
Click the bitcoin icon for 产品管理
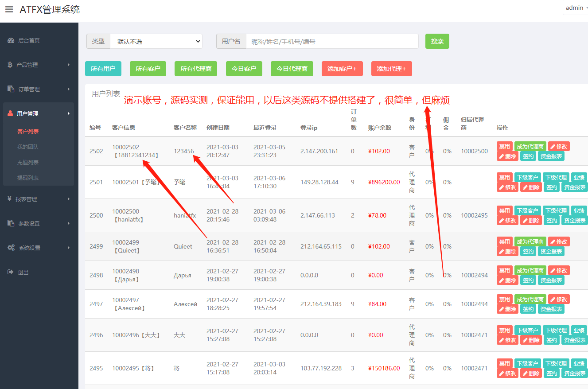pyautogui.click(x=10, y=65)
